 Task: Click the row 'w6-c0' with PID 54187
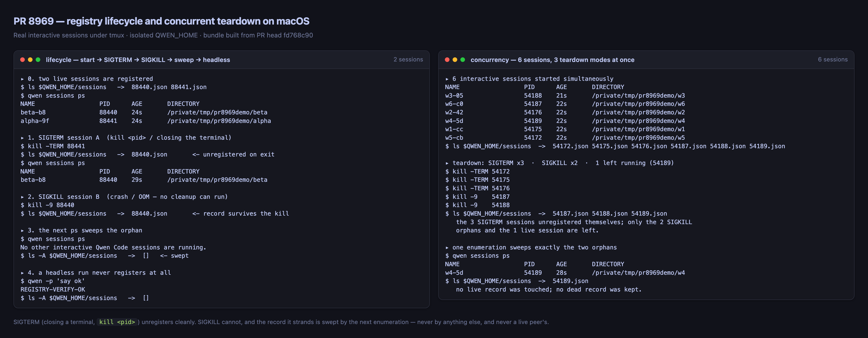click(565, 104)
